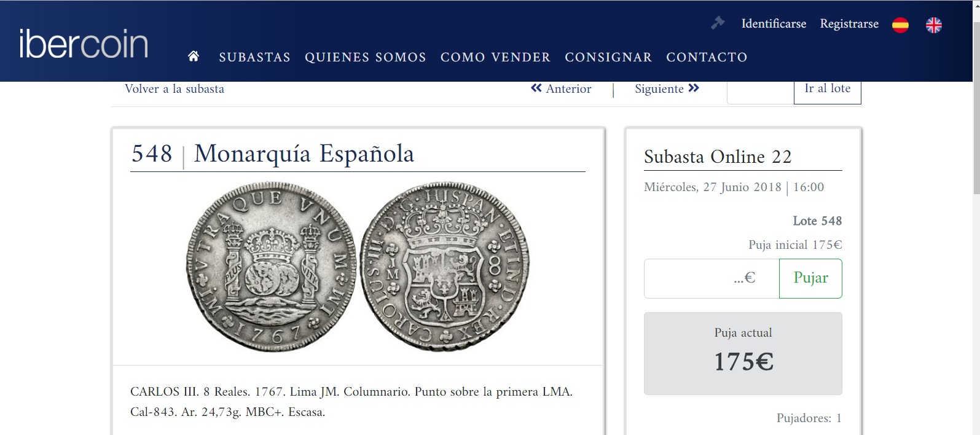
Task: Click the double right chevron beside Siguiente
Action: (694, 88)
